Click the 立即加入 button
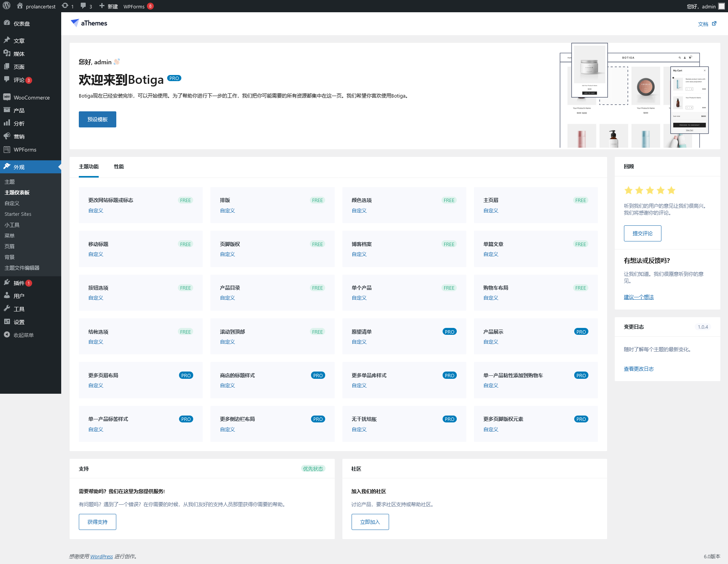Image resolution: width=728 pixels, height=564 pixels. point(370,522)
